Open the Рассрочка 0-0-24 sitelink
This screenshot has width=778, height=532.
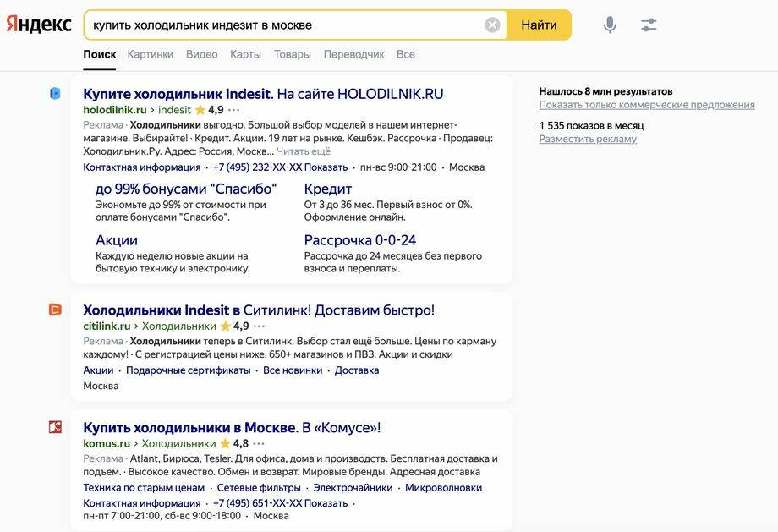tap(359, 240)
